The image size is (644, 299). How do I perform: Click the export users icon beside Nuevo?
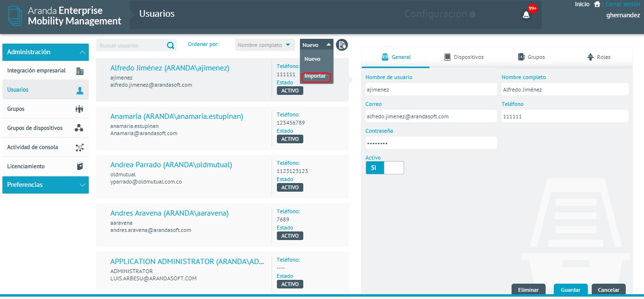(342, 45)
